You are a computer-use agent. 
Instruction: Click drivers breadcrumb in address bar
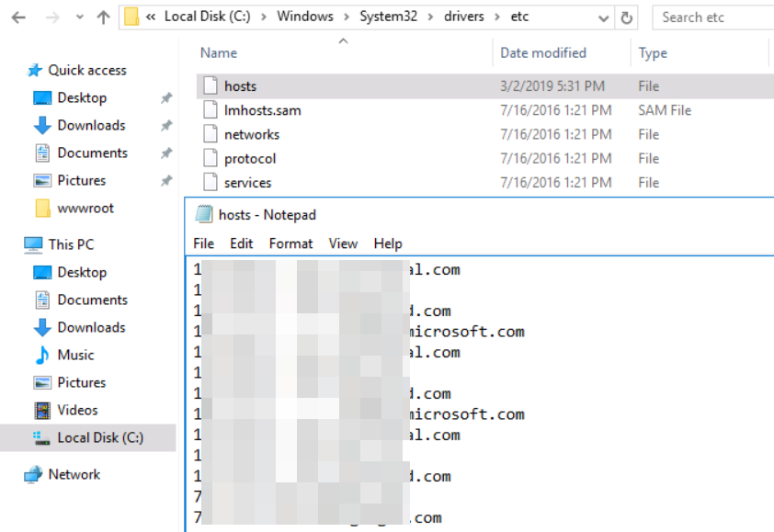[464, 17]
